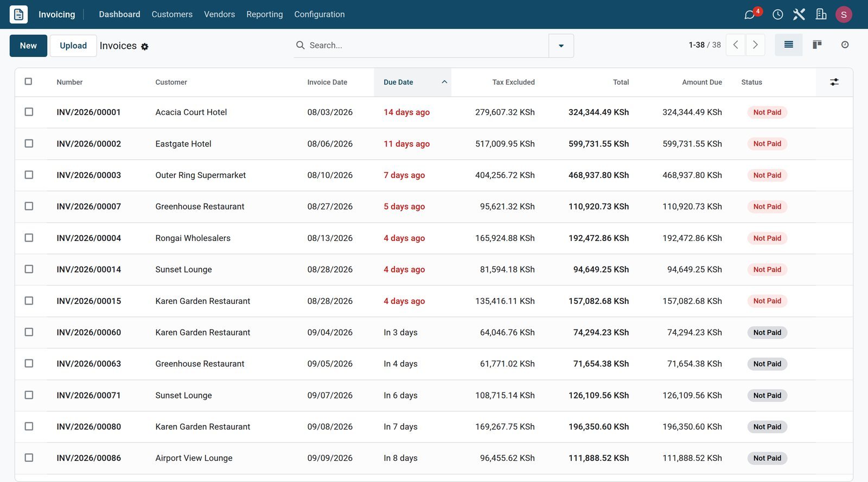This screenshot has height=482, width=868.
Task: Check the box for INV/2026/00001
Action: tap(29, 112)
